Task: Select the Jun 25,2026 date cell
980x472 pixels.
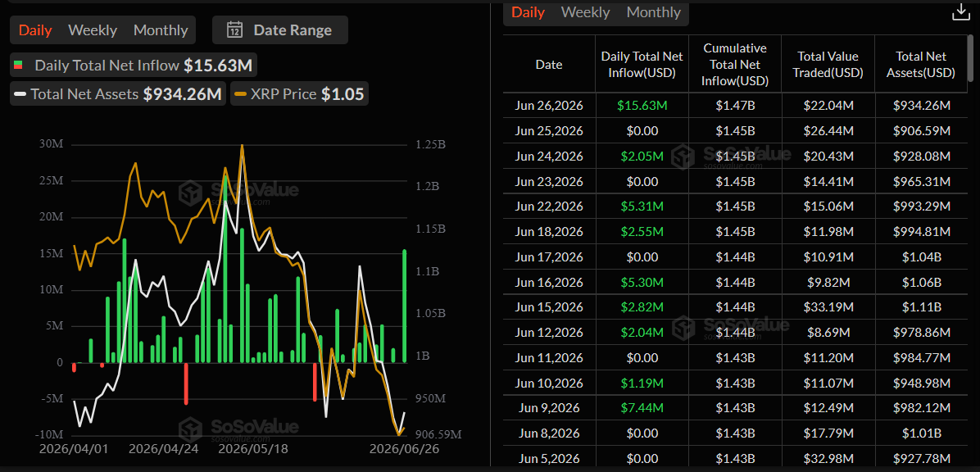Action: [x=549, y=131]
